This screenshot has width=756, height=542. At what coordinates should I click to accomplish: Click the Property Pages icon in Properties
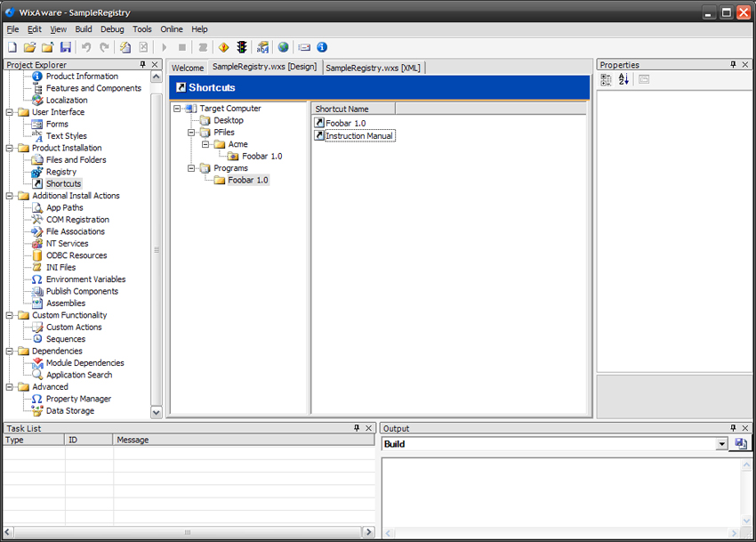pos(644,79)
